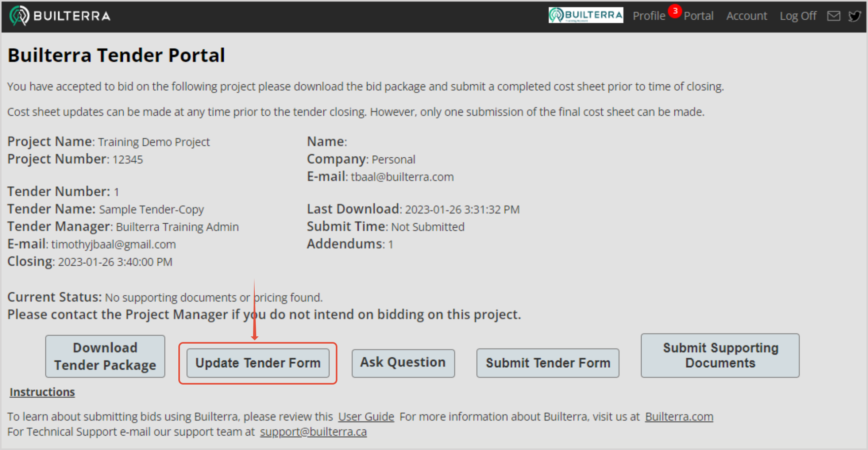Click the Instructions heading link
This screenshot has height=450, width=868.
(42, 392)
